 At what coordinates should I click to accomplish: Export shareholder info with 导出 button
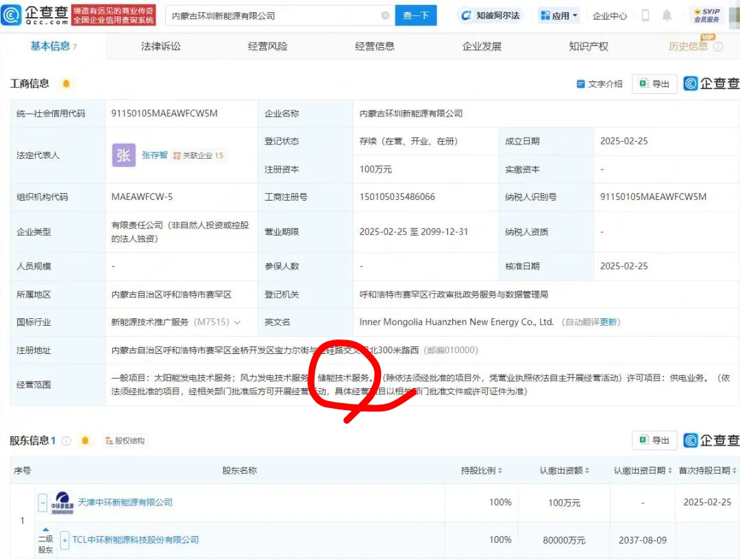(654, 440)
